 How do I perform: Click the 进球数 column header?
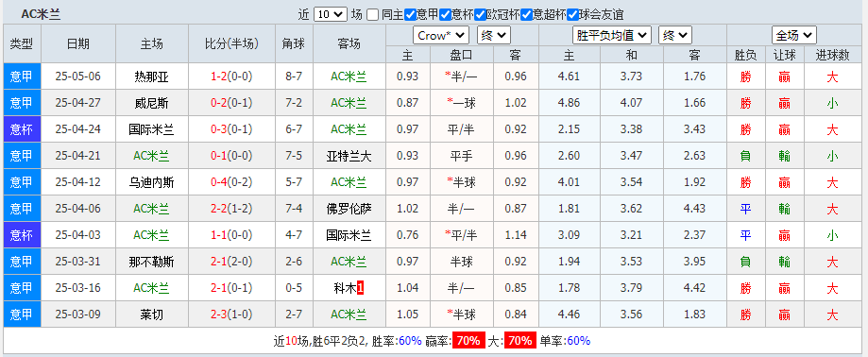tap(832, 55)
